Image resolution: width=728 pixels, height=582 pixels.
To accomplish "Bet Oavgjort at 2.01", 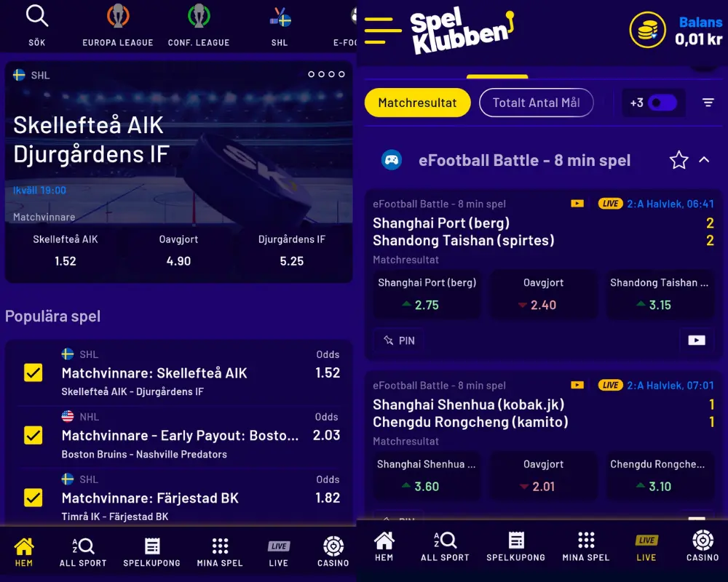I will pyautogui.click(x=543, y=476).
